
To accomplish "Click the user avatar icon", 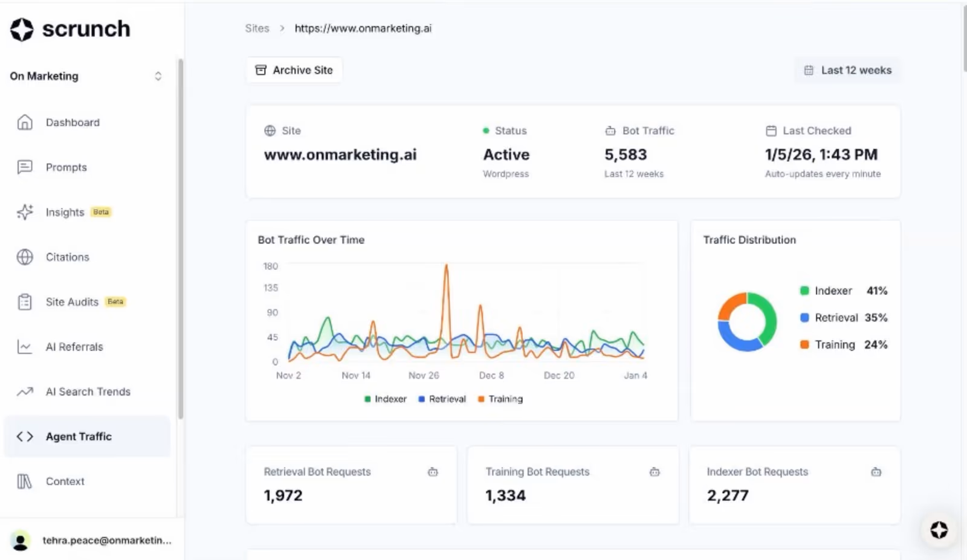I will coord(21,541).
